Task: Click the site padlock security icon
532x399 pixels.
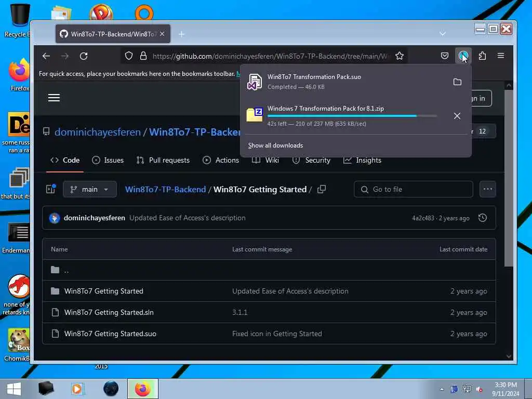Action: click(x=143, y=56)
